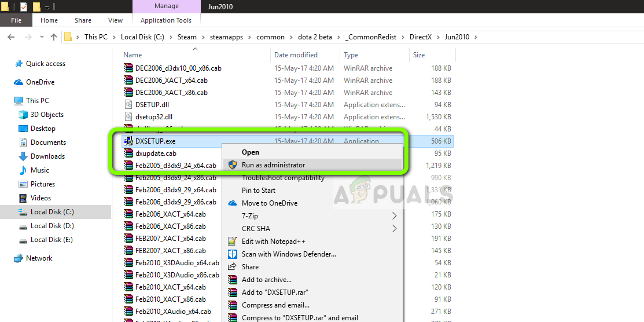Screen dimensions: 644x322
Task: Choose Open in the context menu
Action: click(313, 152)
